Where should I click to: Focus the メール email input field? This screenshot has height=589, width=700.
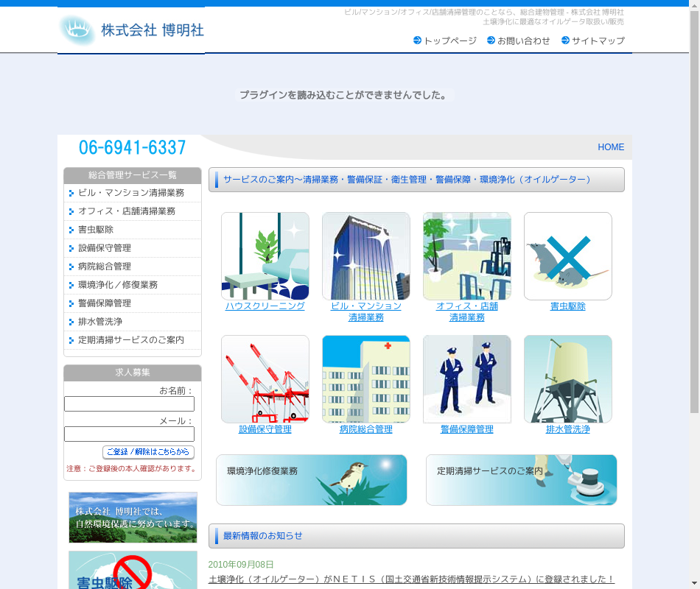point(130,434)
